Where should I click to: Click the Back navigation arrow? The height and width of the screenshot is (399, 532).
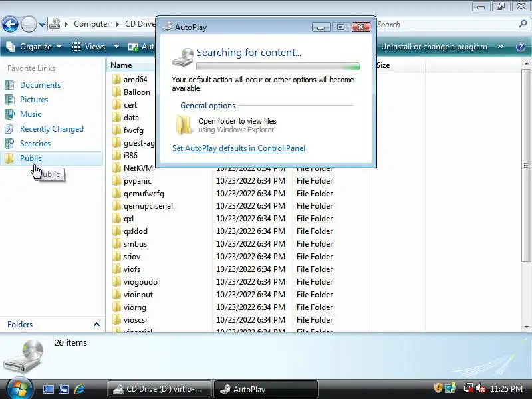[10, 24]
